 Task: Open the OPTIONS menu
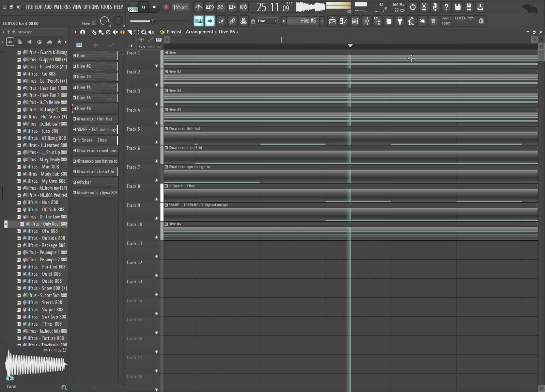click(x=91, y=7)
